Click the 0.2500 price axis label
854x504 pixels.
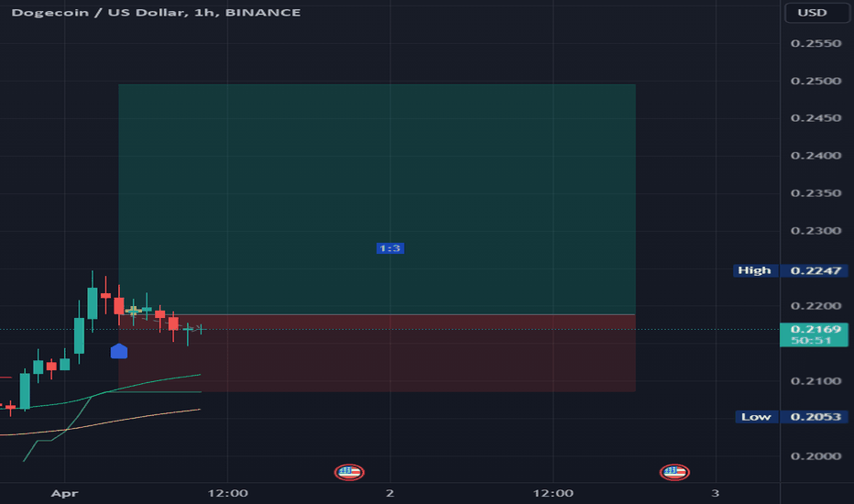coord(816,82)
